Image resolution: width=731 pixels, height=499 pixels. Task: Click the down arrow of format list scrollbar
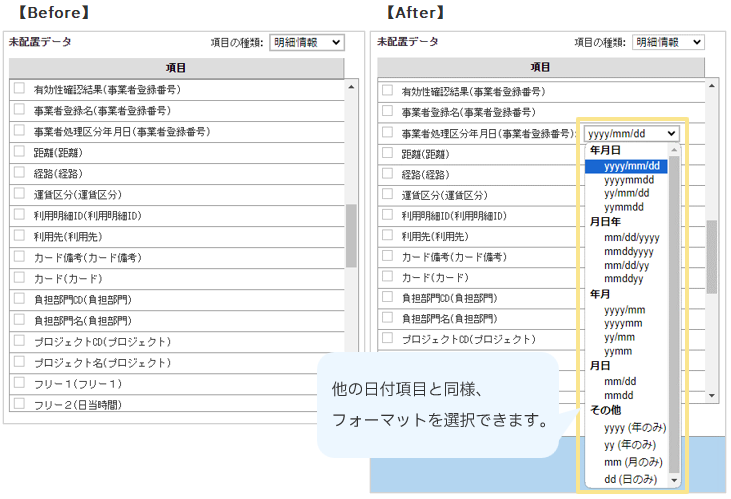(x=674, y=481)
